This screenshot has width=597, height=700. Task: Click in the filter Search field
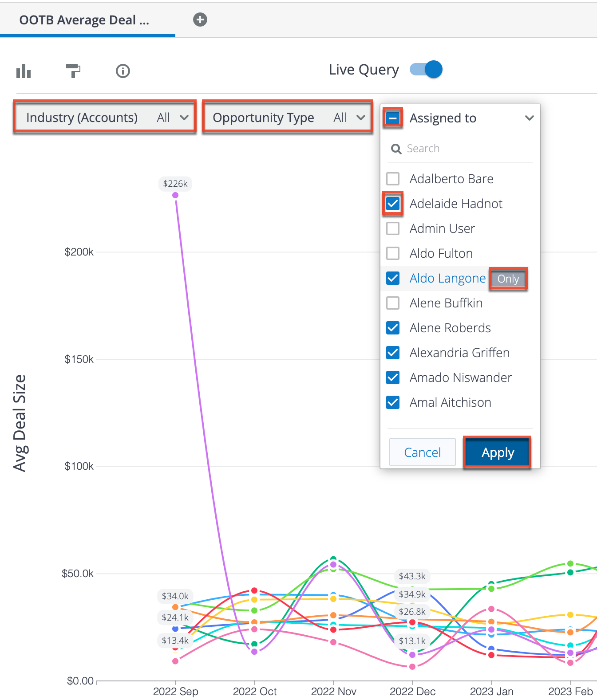pyautogui.click(x=466, y=149)
